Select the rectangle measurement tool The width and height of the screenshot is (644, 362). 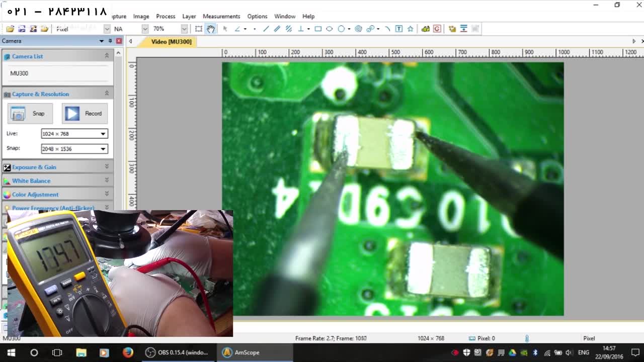click(318, 29)
